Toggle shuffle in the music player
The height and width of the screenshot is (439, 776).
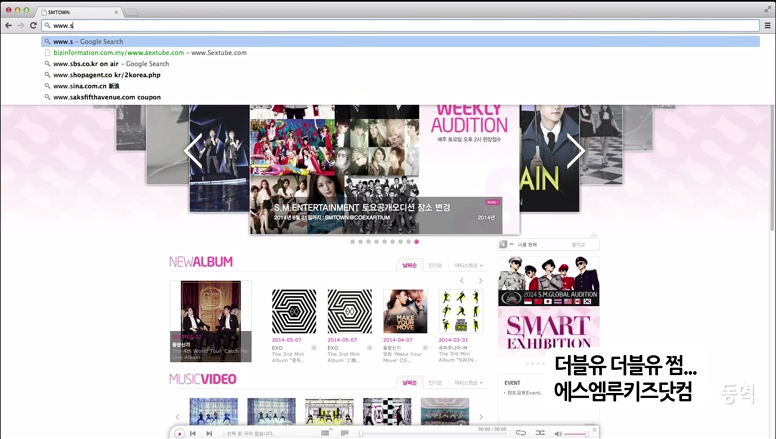(x=540, y=433)
